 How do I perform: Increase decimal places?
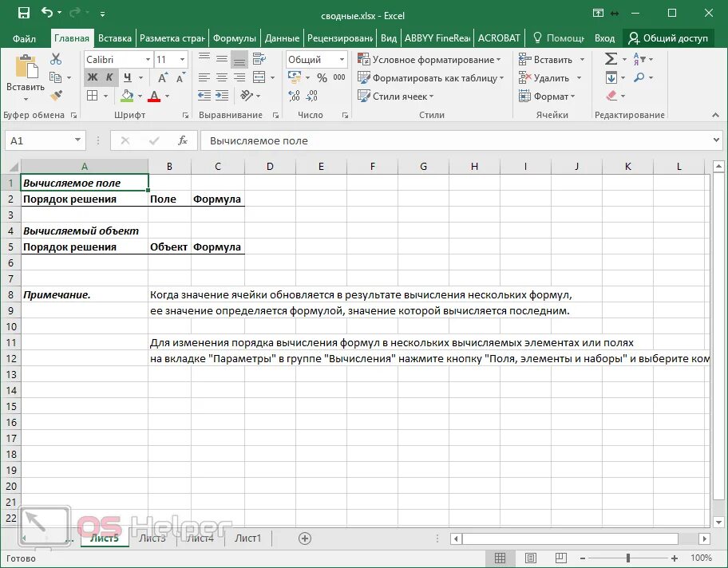click(294, 96)
